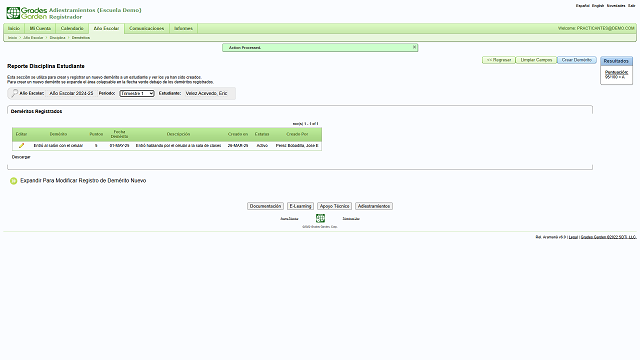640x360 pixels.
Task: Click the 'Año Escolar 2024-25' value
Action: pos(71,93)
